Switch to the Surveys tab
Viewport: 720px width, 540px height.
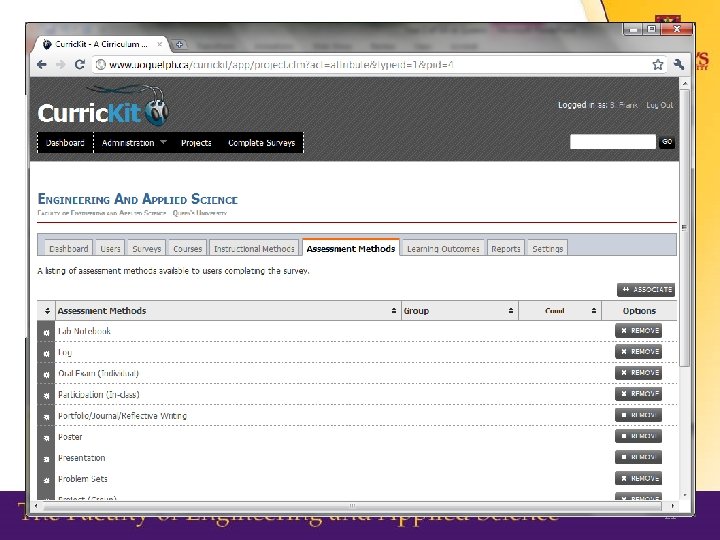pyautogui.click(x=146, y=248)
